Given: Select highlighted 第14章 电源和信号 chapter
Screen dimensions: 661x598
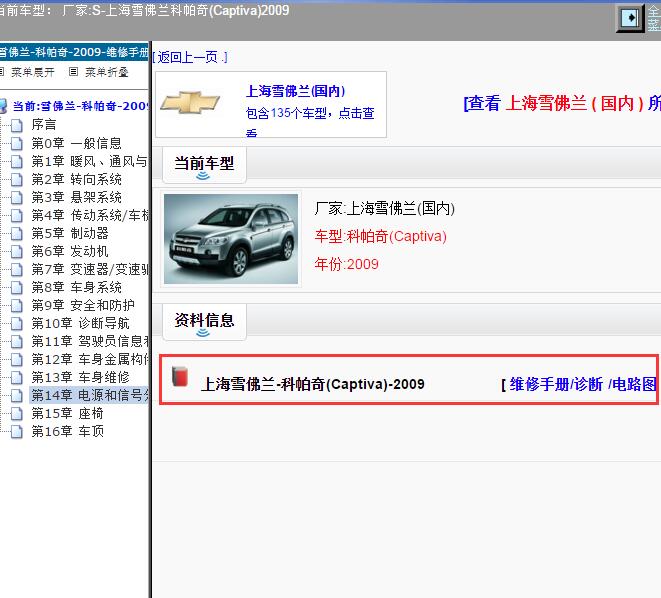Looking at the screenshot, I should tap(89, 395).
